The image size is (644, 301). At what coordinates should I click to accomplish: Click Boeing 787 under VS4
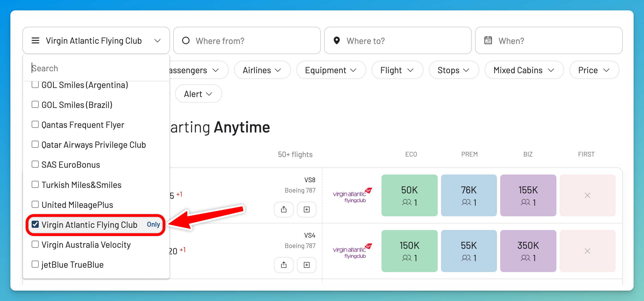[300, 246]
